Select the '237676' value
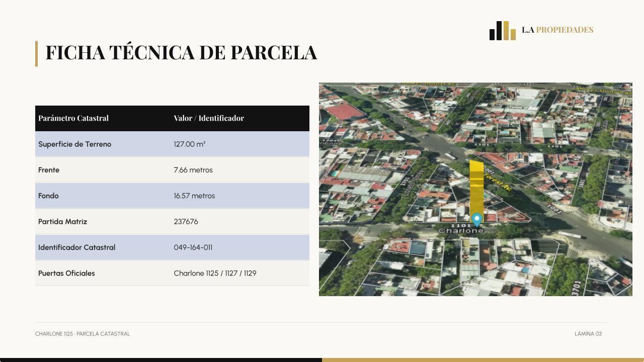 (x=186, y=222)
